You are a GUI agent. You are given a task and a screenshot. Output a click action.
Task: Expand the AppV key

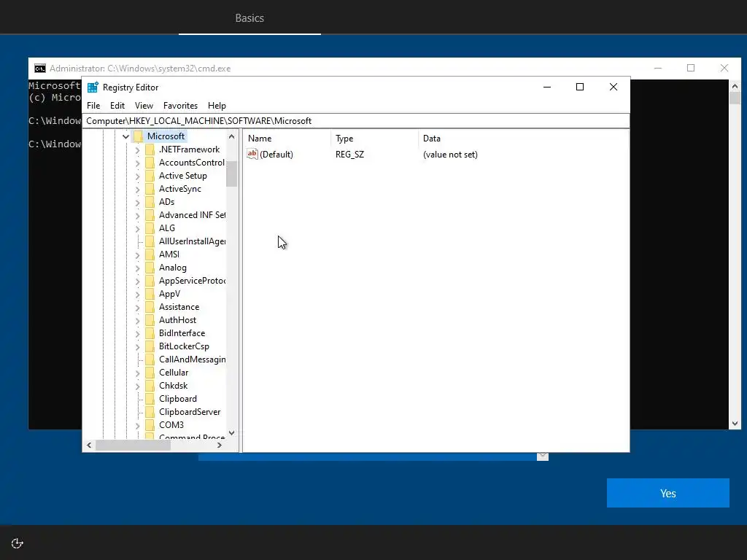(138, 295)
